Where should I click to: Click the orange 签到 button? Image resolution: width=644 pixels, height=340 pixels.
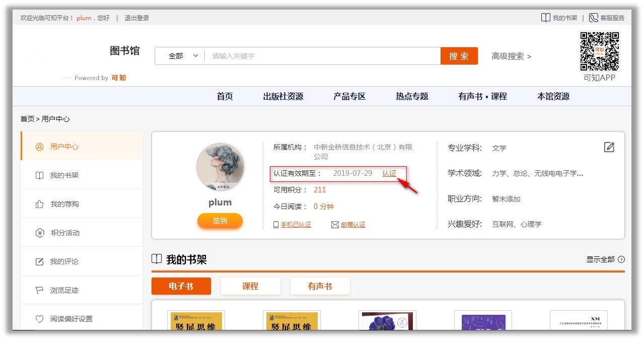(x=220, y=221)
